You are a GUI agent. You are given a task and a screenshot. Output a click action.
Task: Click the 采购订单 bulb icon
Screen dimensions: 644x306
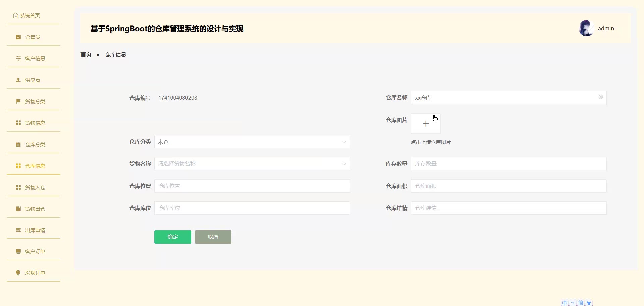point(18,273)
